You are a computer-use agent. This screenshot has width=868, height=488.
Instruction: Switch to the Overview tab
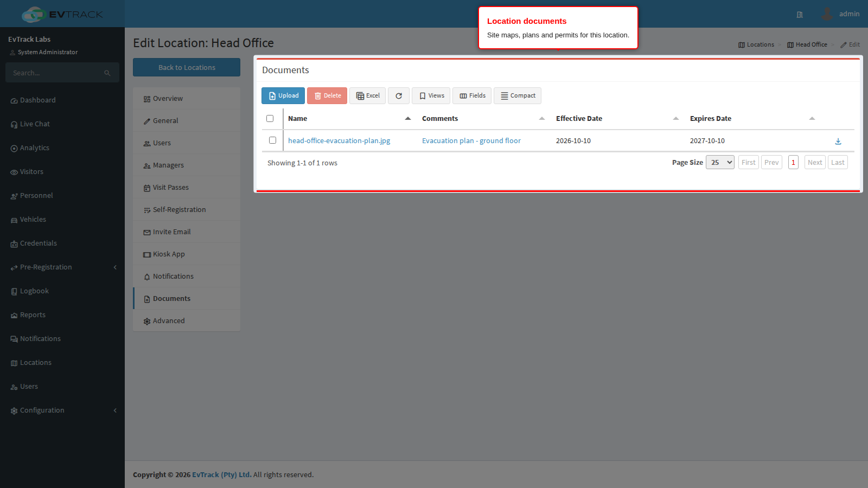187,99
